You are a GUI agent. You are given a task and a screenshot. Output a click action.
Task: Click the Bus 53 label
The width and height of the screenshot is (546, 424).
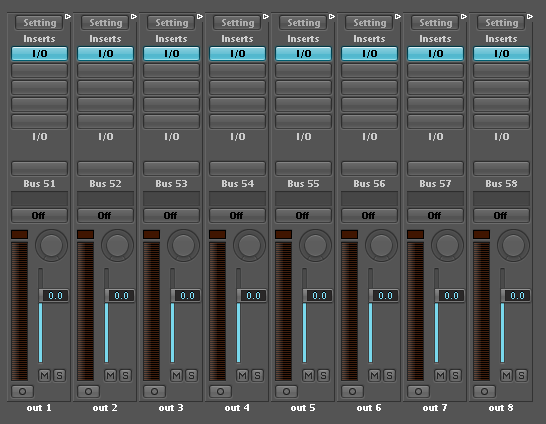coord(171,183)
